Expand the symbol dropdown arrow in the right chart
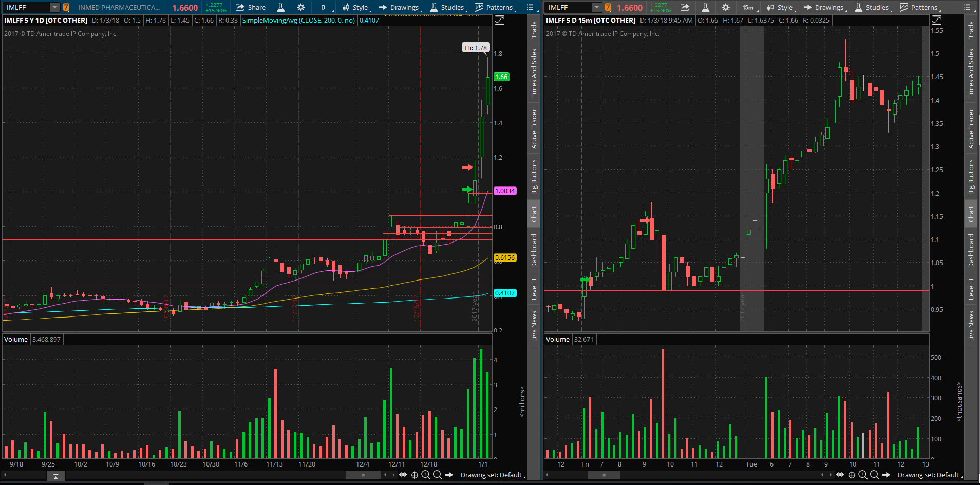 pos(596,7)
